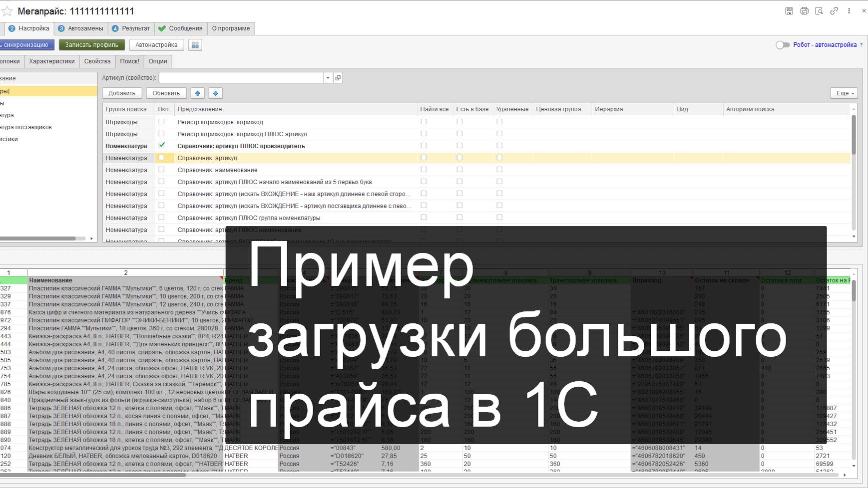This screenshot has width=868, height=488.
Task: Click the get link (chain) icon
Action: click(834, 11)
